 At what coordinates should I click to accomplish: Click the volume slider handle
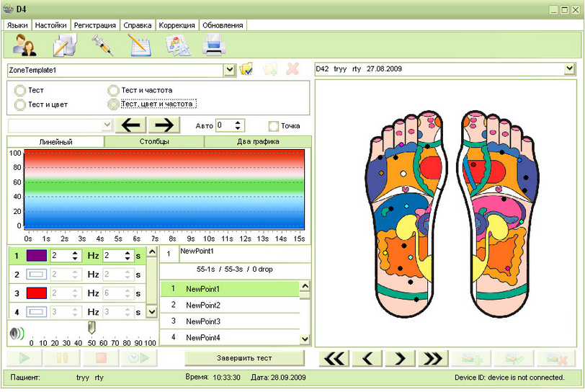(91, 328)
